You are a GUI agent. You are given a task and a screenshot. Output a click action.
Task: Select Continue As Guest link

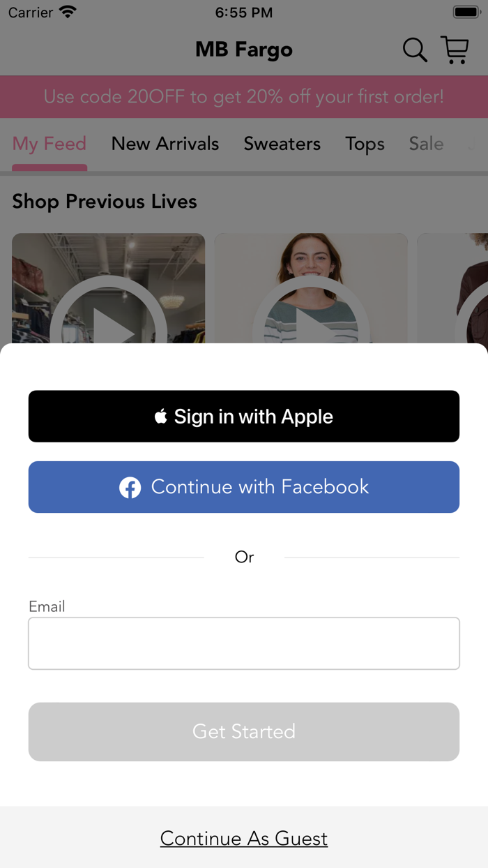click(x=244, y=838)
